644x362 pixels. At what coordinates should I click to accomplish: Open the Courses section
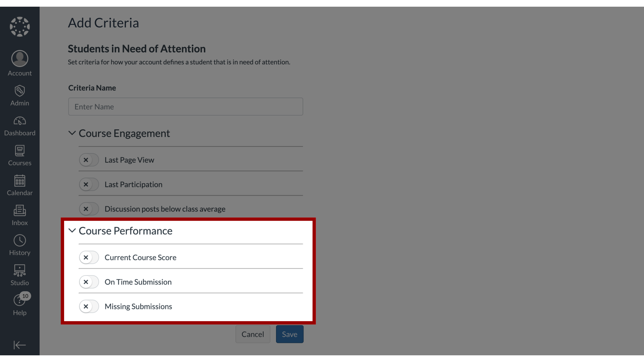point(19,155)
